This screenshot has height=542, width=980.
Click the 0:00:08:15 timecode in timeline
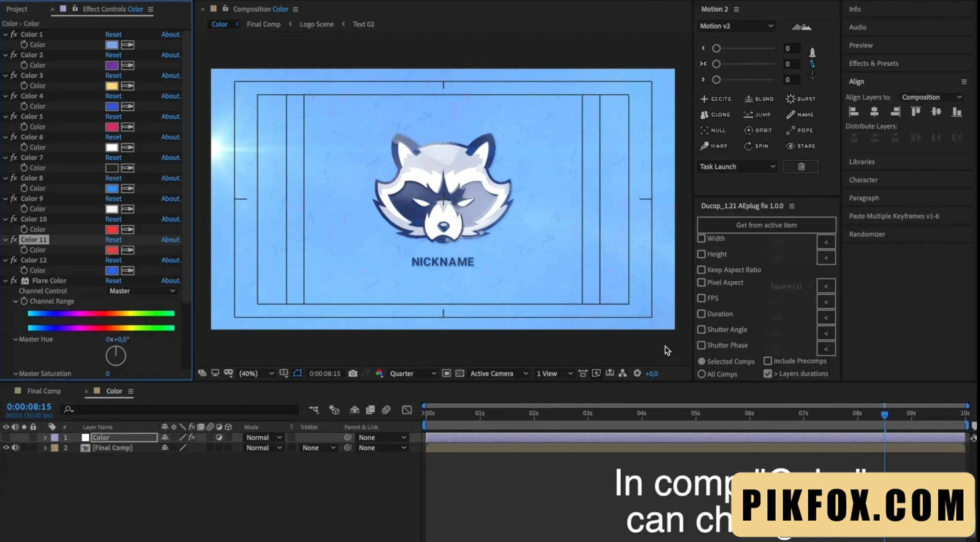click(x=29, y=407)
